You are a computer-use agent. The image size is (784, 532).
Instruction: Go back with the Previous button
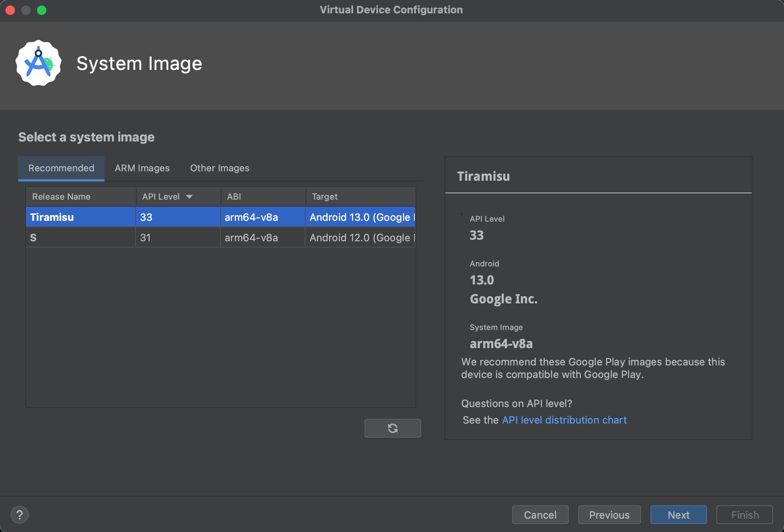pyautogui.click(x=609, y=515)
